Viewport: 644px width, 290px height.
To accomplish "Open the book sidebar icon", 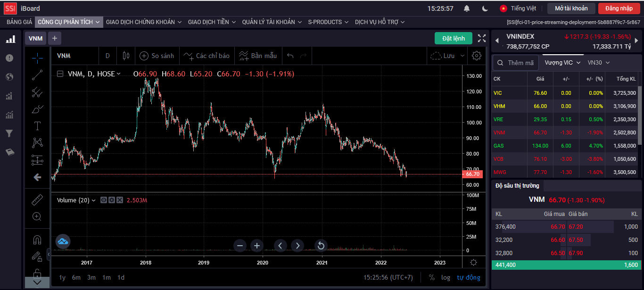I will click(9, 152).
